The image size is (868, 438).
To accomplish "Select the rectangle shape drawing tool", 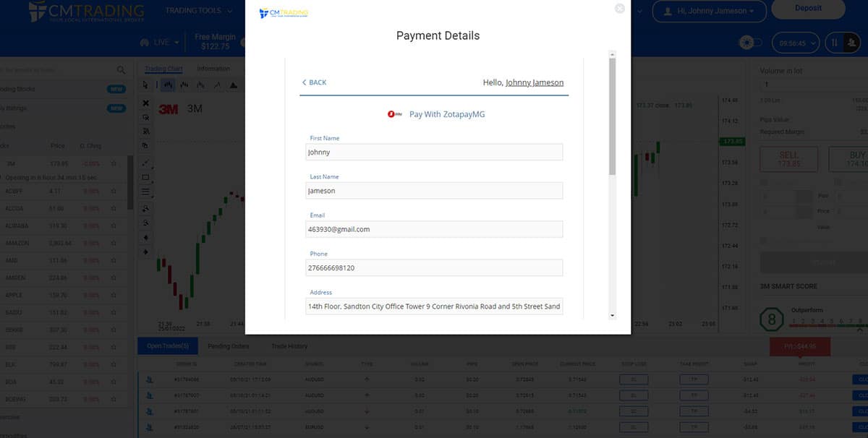I will [x=146, y=177].
